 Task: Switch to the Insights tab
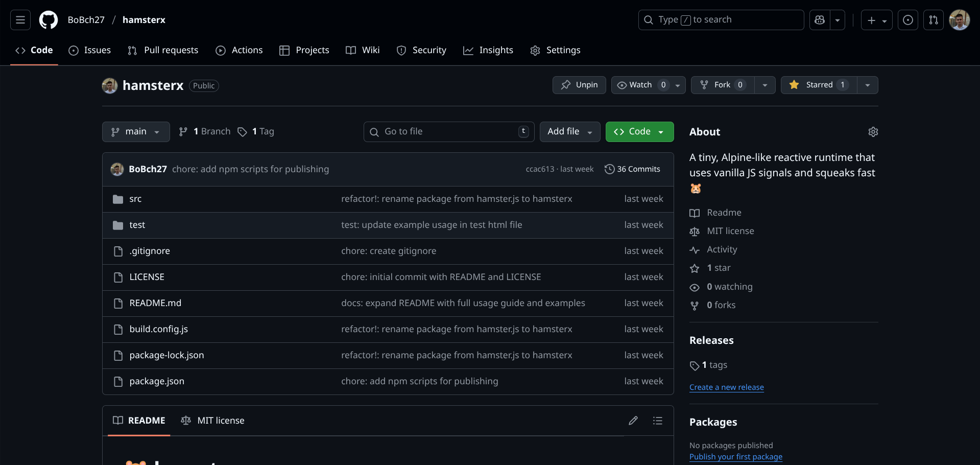pos(488,50)
